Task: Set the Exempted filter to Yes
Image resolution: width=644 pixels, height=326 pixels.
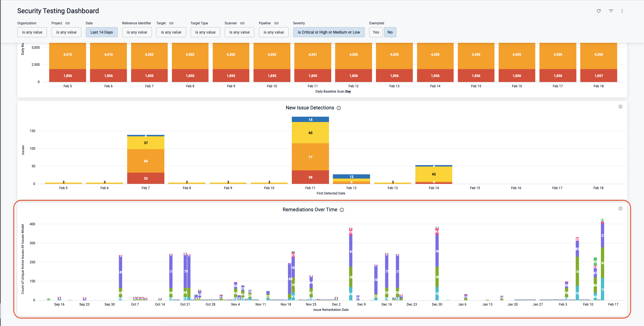Action: pyautogui.click(x=376, y=32)
